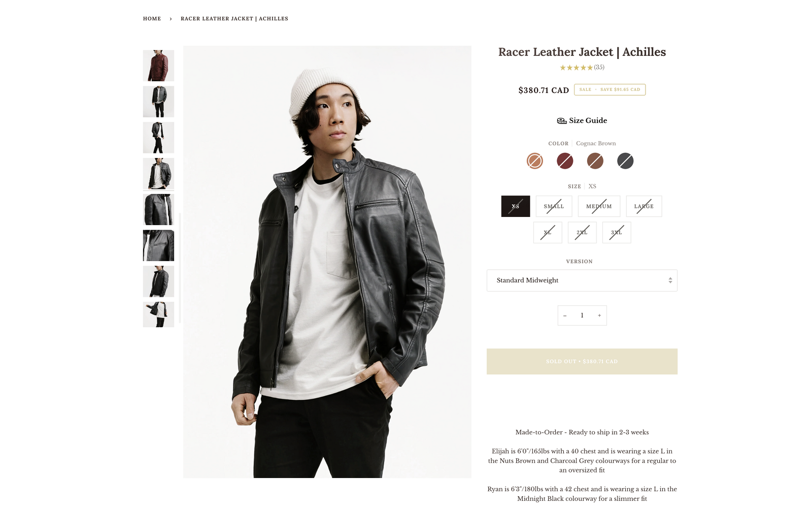Decrease quantity with the minus icon
The height and width of the screenshot is (508, 812).
[x=565, y=315]
